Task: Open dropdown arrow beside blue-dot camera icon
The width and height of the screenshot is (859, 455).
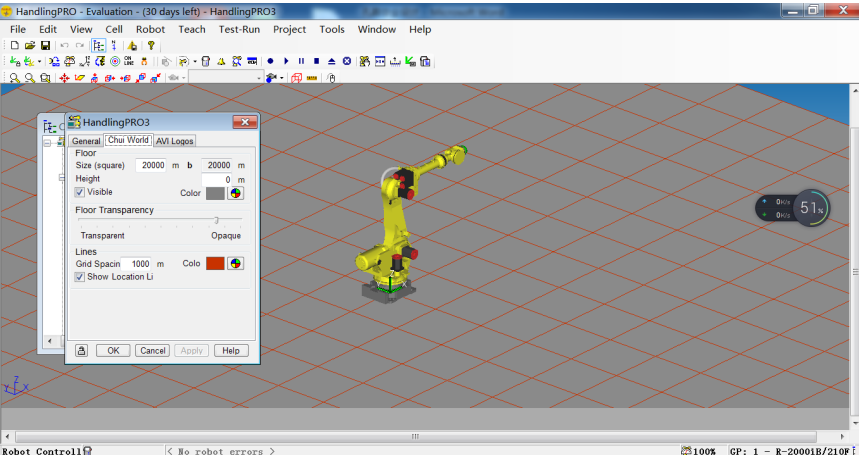Action: click(282, 78)
